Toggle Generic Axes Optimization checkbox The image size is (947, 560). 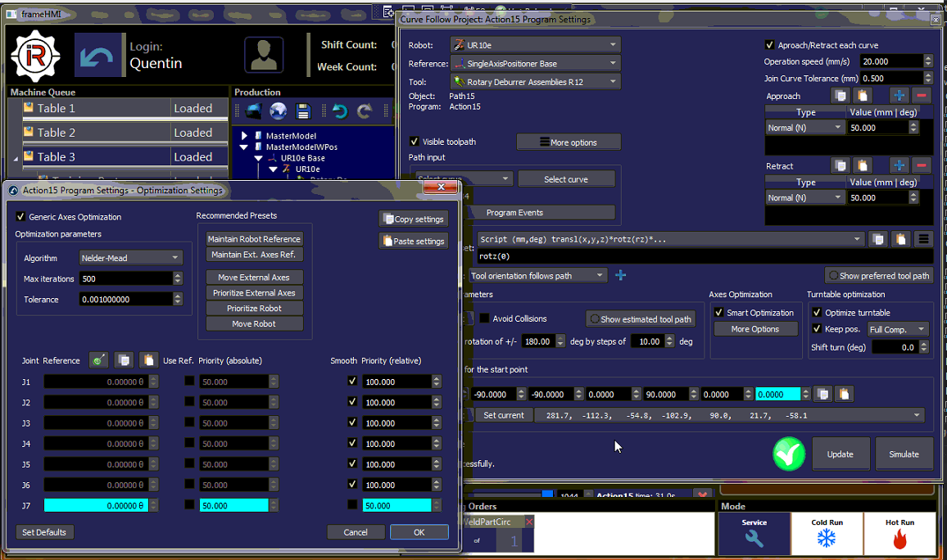(21, 217)
